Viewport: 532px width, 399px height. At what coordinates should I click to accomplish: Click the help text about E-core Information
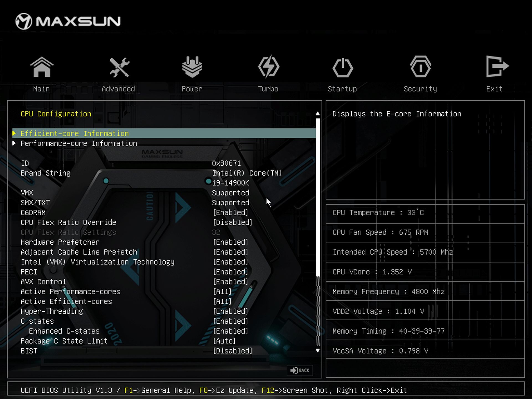point(397,114)
